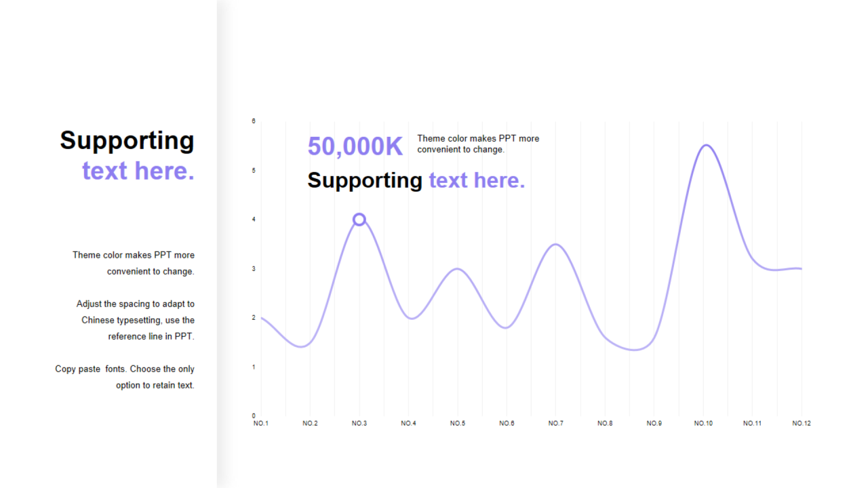This screenshot has height=488, width=868.
Task: Select the NO.5 axis label
Action: [x=458, y=424]
